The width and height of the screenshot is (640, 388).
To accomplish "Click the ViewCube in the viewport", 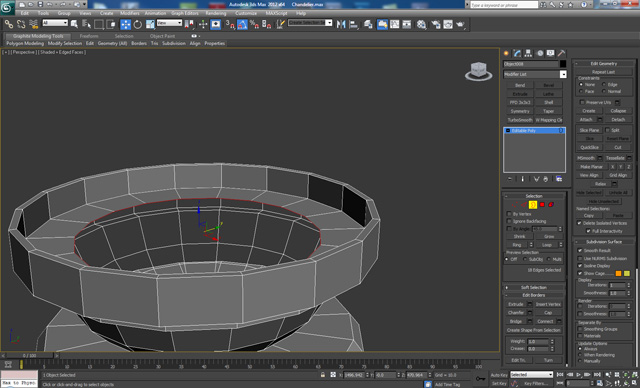I will pyautogui.click(x=478, y=71).
